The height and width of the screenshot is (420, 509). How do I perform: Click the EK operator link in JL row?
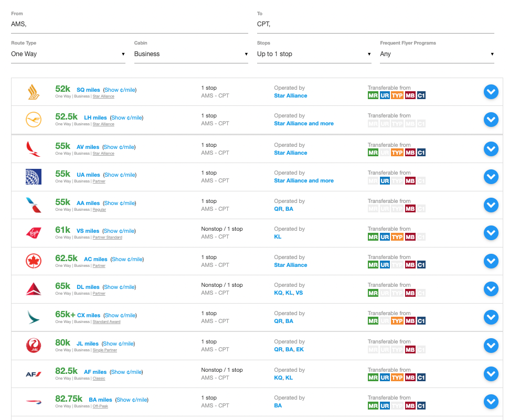(300, 350)
